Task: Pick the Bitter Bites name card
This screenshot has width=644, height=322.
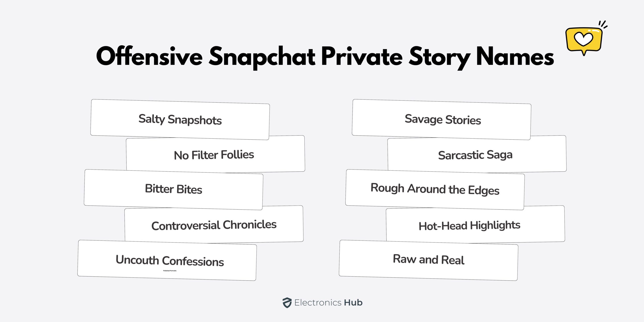Action: tap(174, 189)
